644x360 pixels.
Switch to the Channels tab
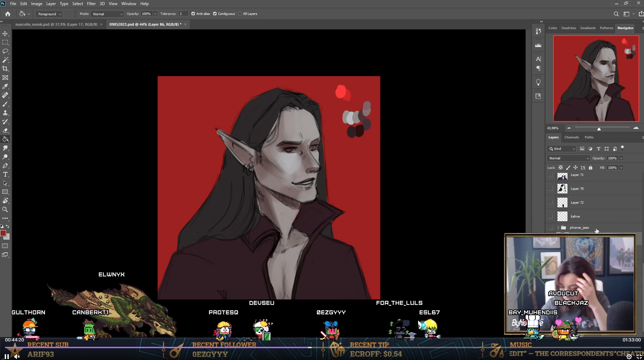572,137
